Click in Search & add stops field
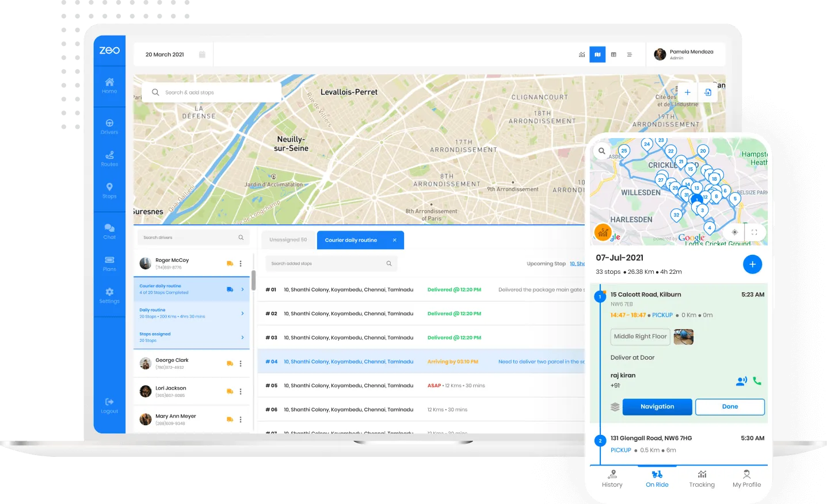 (x=212, y=92)
